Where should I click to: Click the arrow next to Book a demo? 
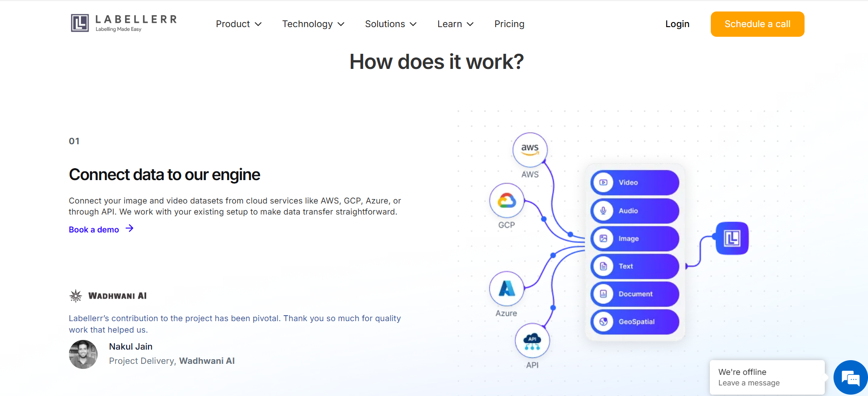pos(130,228)
